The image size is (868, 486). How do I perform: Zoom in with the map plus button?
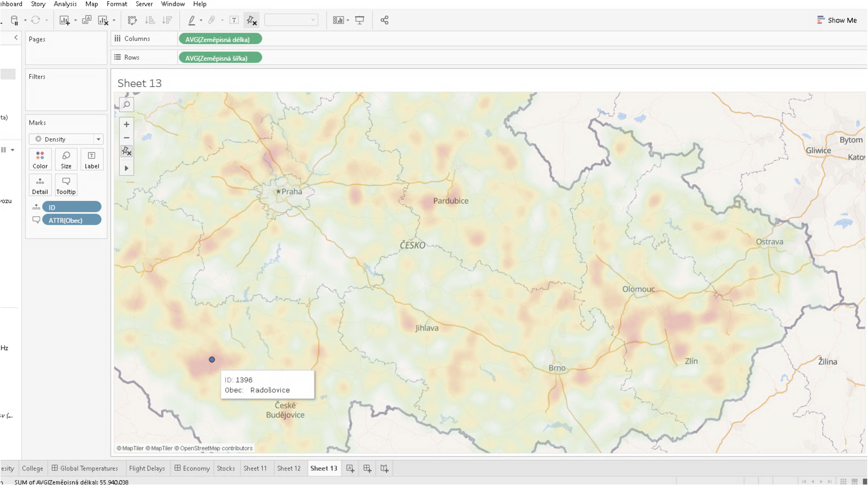coord(126,125)
